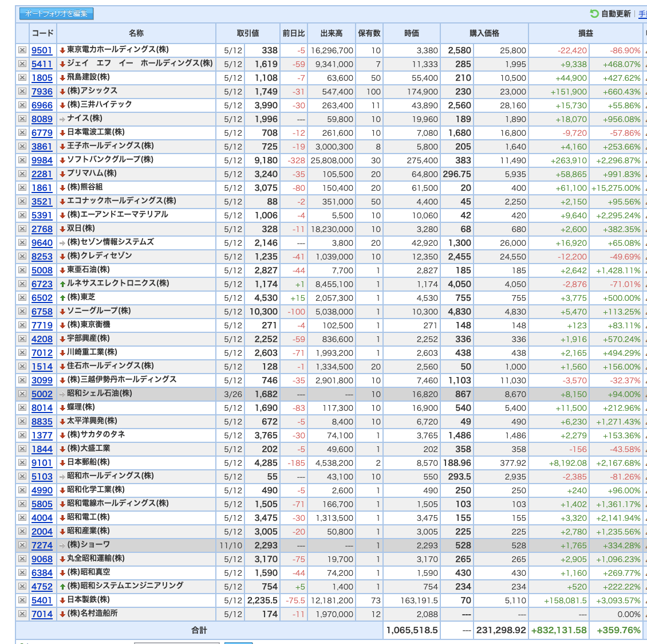The width and height of the screenshot is (647, 644).
Task: Follow code link 5401 日本製鉄
Action: tap(42, 600)
